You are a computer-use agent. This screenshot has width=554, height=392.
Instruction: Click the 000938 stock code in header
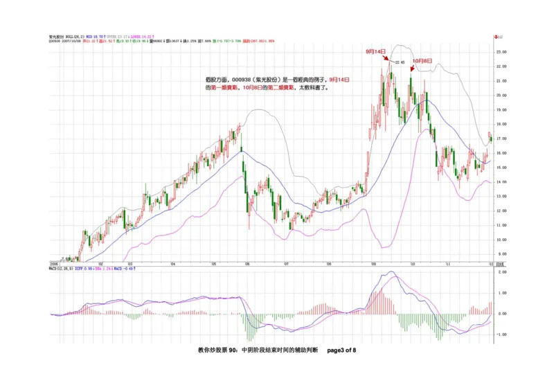point(54,41)
